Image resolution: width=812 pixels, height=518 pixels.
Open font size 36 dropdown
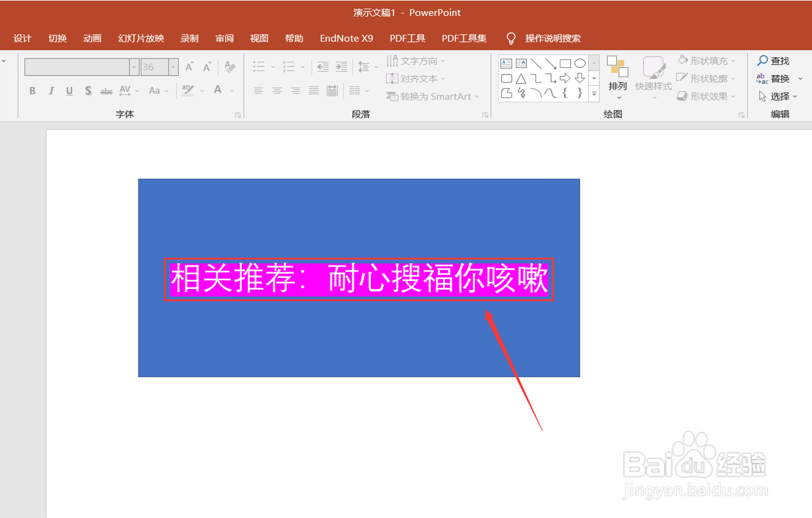(x=173, y=67)
